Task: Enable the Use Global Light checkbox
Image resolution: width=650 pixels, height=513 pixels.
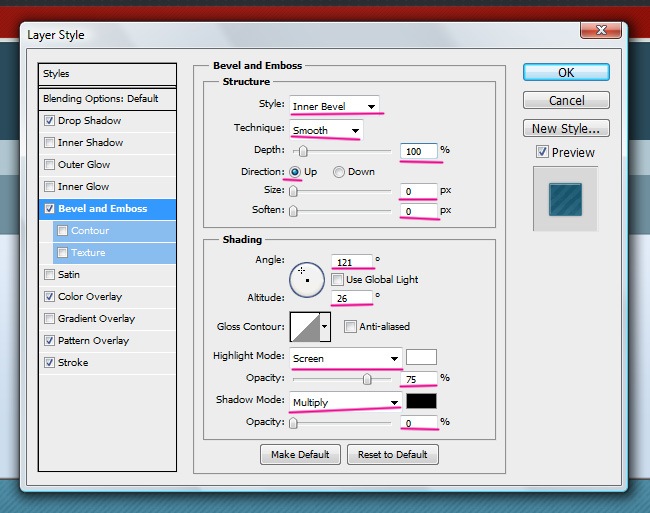Action: [338, 279]
